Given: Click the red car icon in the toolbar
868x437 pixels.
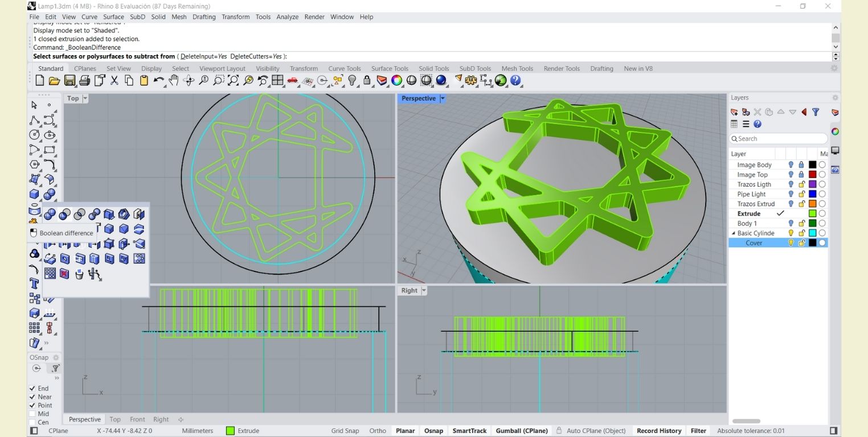Looking at the screenshot, I should 293,81.
